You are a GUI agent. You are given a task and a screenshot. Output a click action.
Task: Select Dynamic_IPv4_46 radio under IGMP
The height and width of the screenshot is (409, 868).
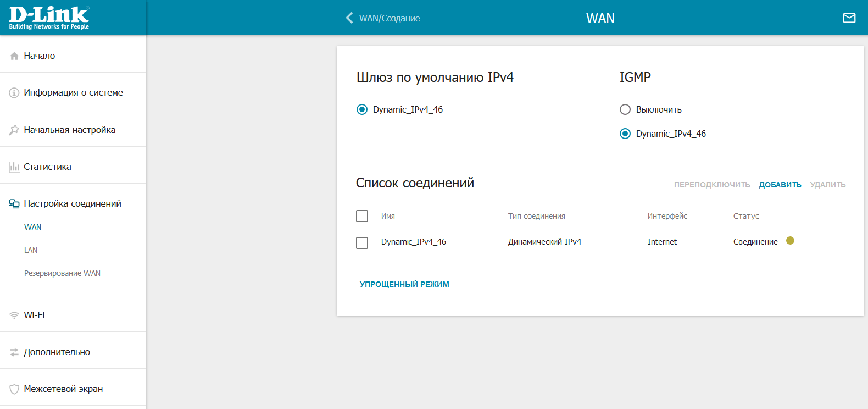pos(625,134)
